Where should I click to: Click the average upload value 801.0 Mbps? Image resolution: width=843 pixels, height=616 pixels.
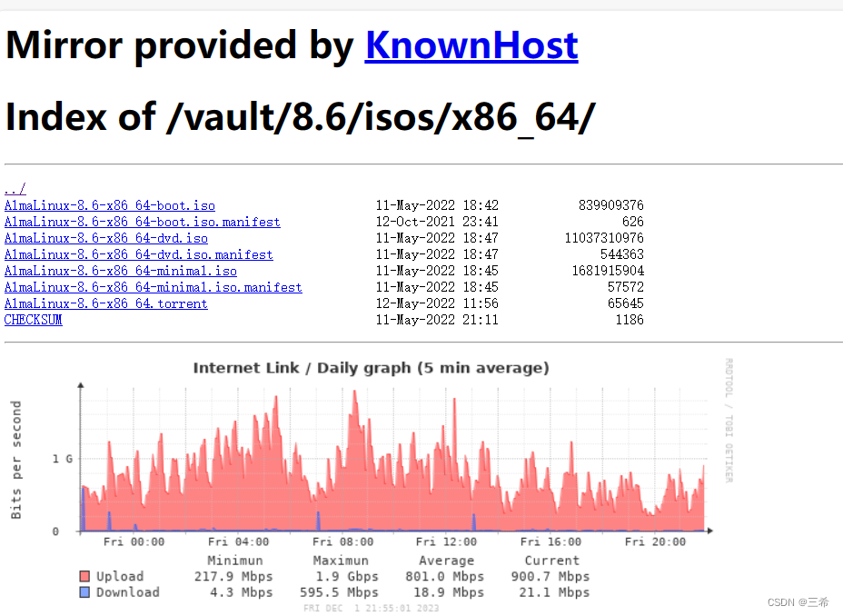444,576
